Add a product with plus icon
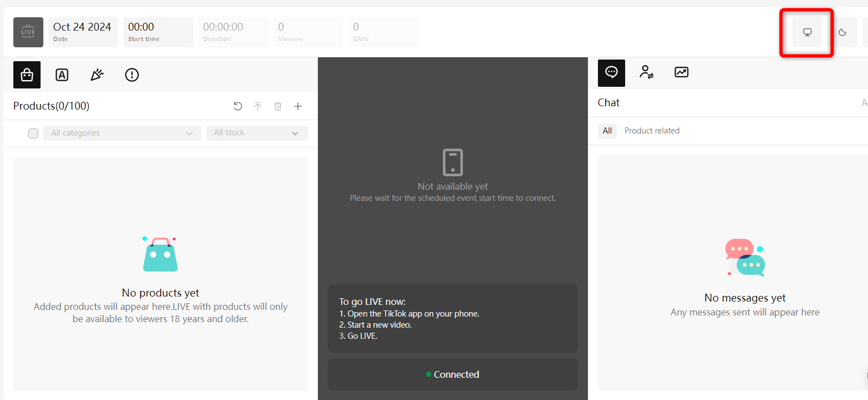Image resolution: width=868 pixels, height=400 pixels. click(x=298, y=106)
